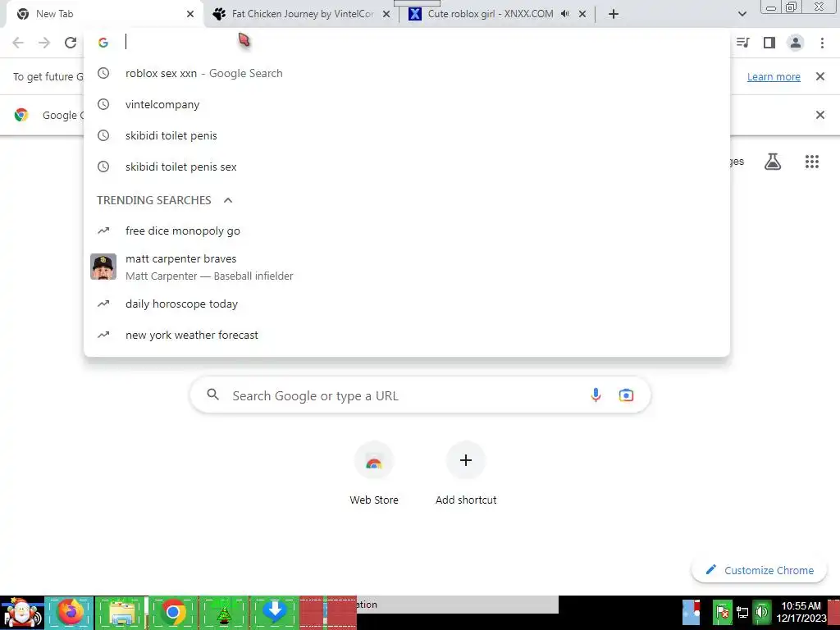840x630 pixels.
Task: Open the network tray icon
Action: click(742, 612)
